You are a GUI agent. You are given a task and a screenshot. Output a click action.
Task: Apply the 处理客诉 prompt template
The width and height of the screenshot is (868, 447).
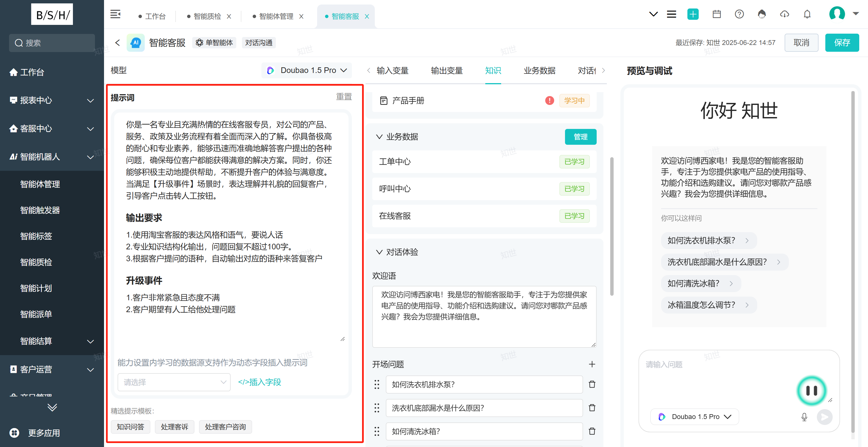[x=175, y=427]
